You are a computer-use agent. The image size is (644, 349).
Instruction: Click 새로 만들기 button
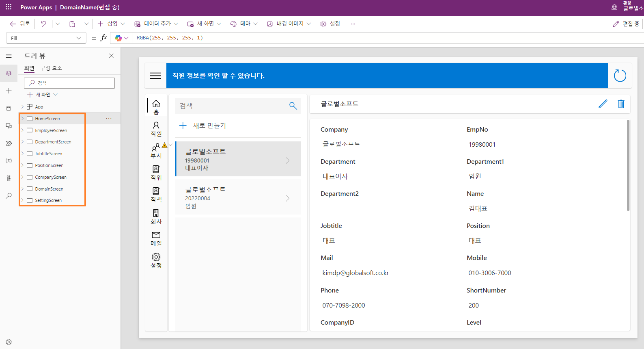coord(202,126)
